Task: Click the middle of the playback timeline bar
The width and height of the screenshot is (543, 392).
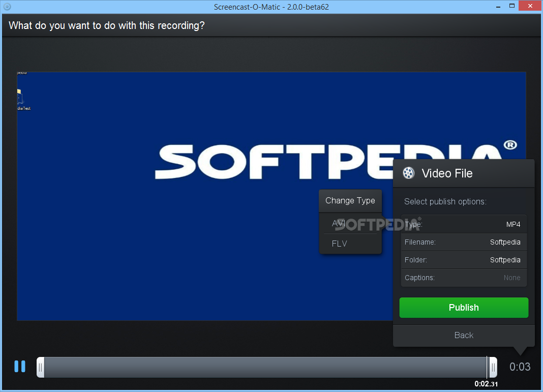Action: [266, 367]
